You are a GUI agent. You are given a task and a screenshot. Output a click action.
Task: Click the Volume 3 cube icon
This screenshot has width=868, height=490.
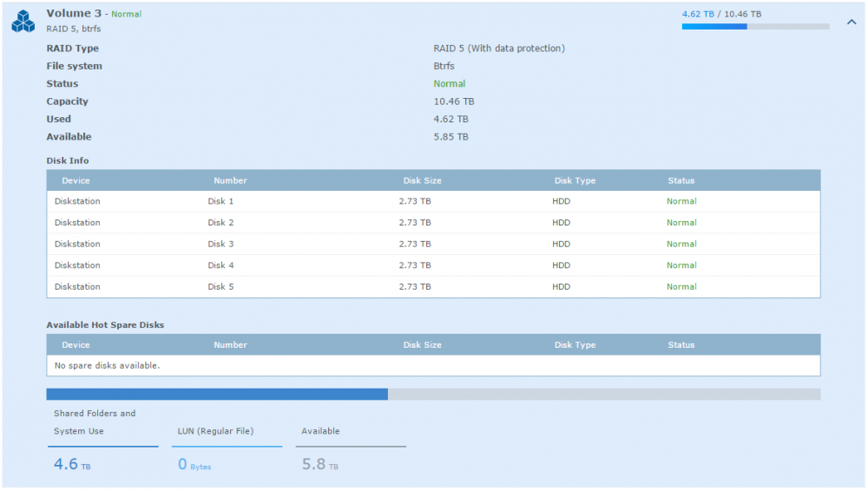(23, 22)
